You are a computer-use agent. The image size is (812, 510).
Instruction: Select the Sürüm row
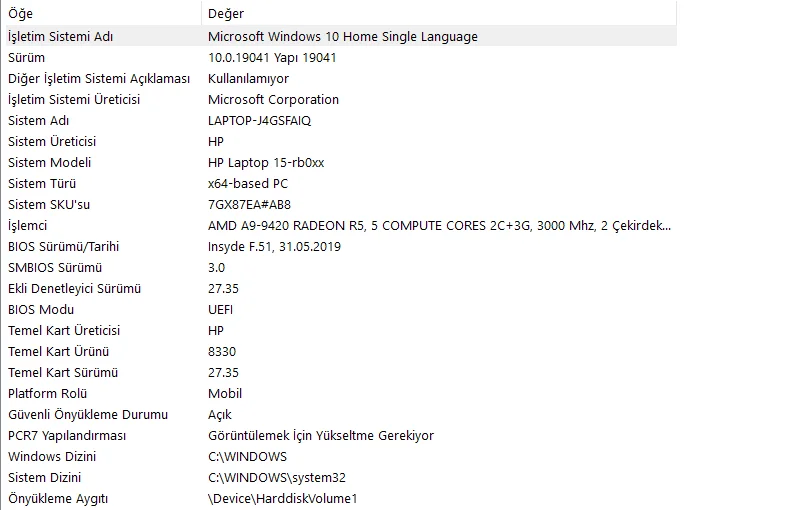point(27,57)
